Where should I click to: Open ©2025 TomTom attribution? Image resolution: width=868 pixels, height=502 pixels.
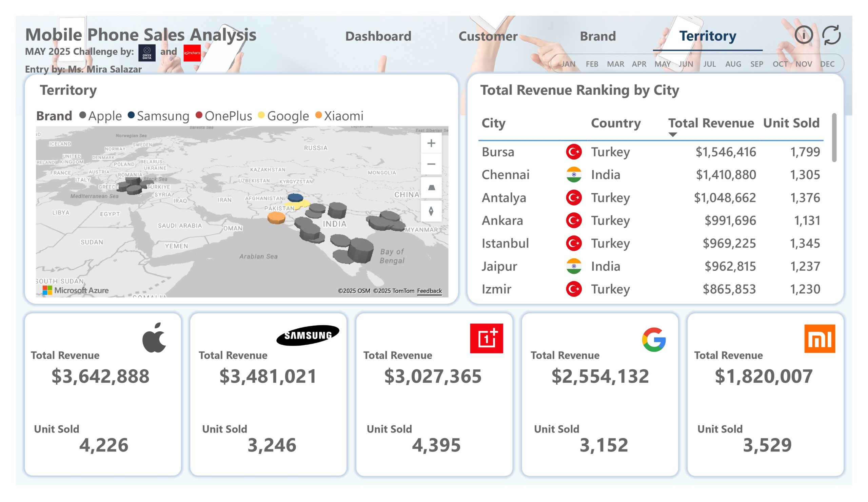[394, 291]
